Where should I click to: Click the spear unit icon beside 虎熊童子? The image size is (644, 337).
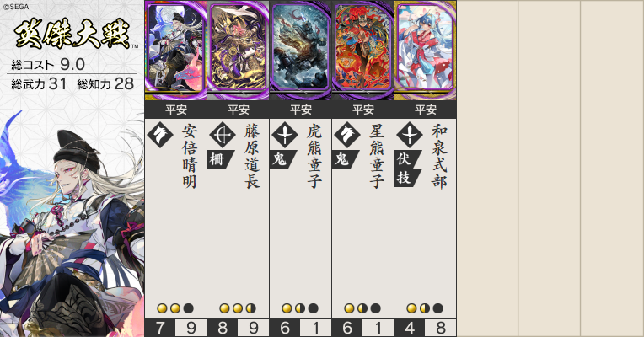pos(285,135)
